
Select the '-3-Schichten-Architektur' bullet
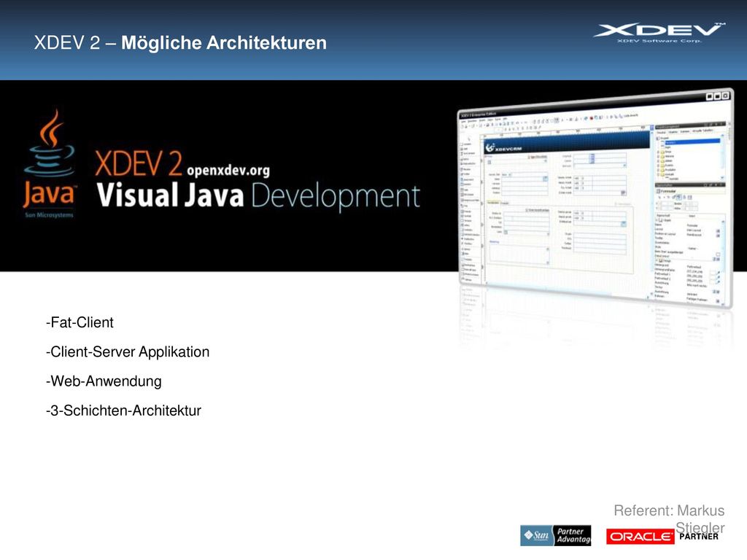click(123, 411)
